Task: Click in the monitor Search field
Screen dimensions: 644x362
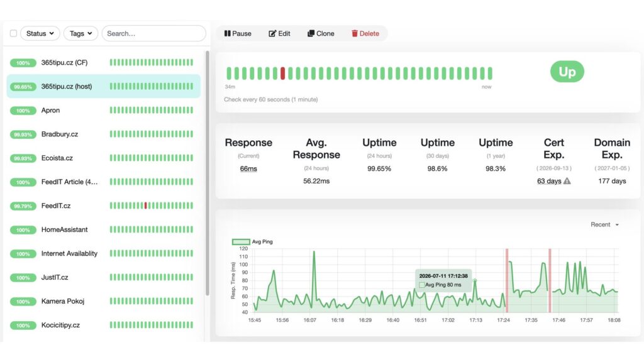Action: click(x=154, y=33)
